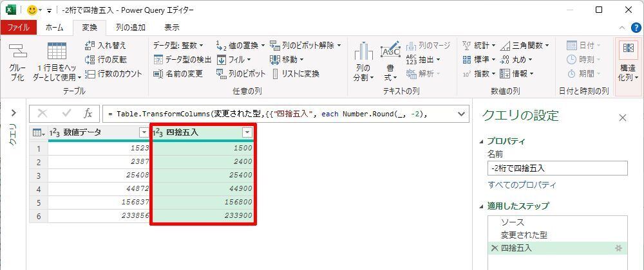644x270 pixels.
Task: Click 行数のカウント (Count Rows) icon
Action: click(x=90, y=74)
